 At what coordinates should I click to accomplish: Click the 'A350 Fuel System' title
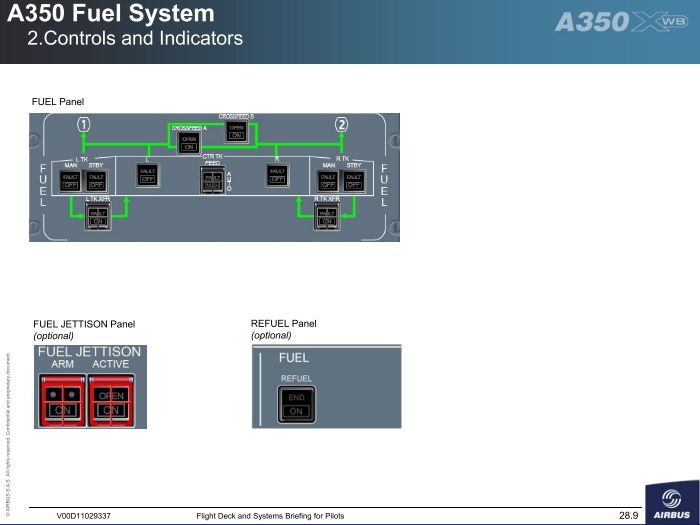[x=111, y=13]
